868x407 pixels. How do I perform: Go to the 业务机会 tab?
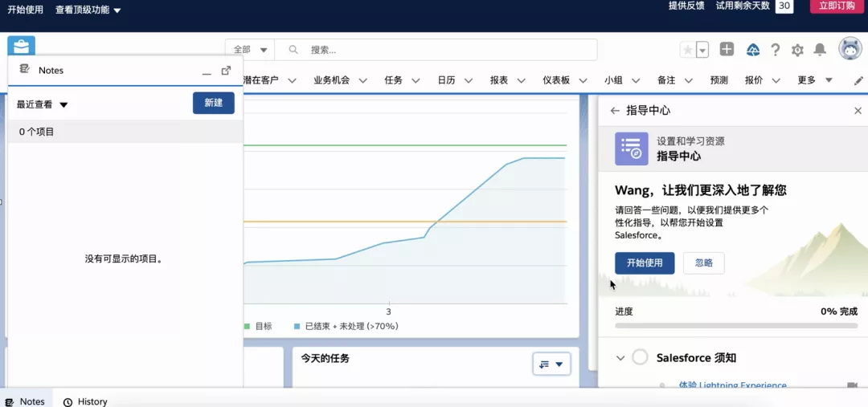pos(332,80)
